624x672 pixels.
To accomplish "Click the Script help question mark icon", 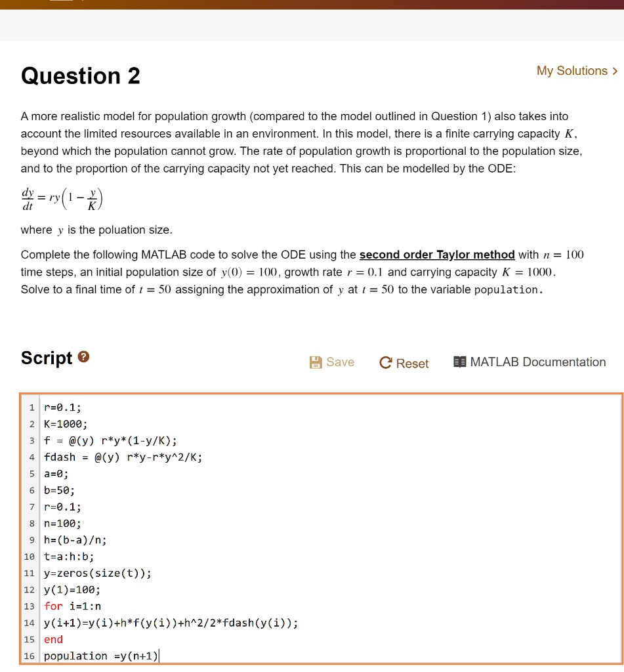I will point(83,356).
